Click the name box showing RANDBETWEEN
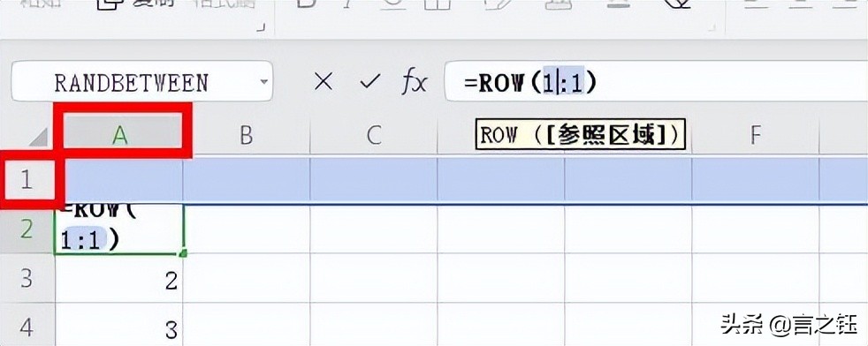This screenshot has height=346, width=868. pyautogui.click(x=141, y=82)
